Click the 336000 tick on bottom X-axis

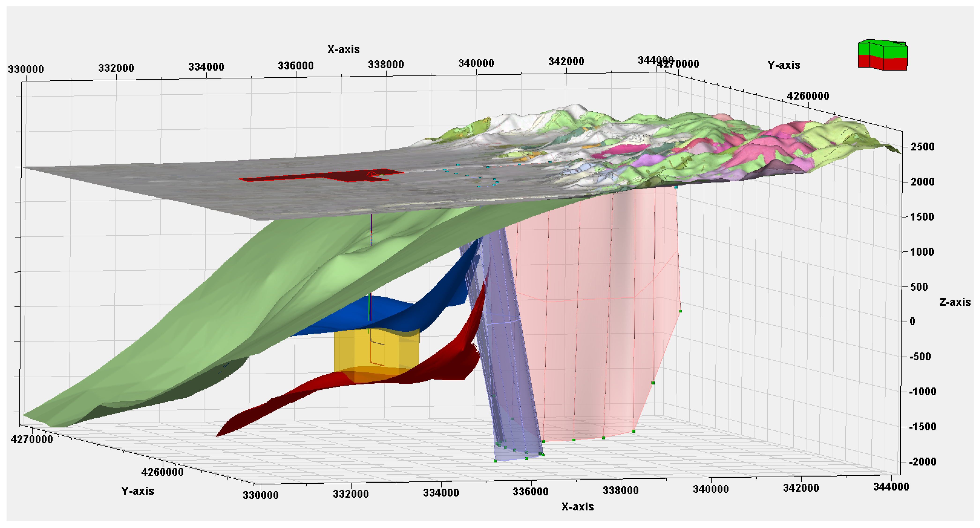click(530, 492)
